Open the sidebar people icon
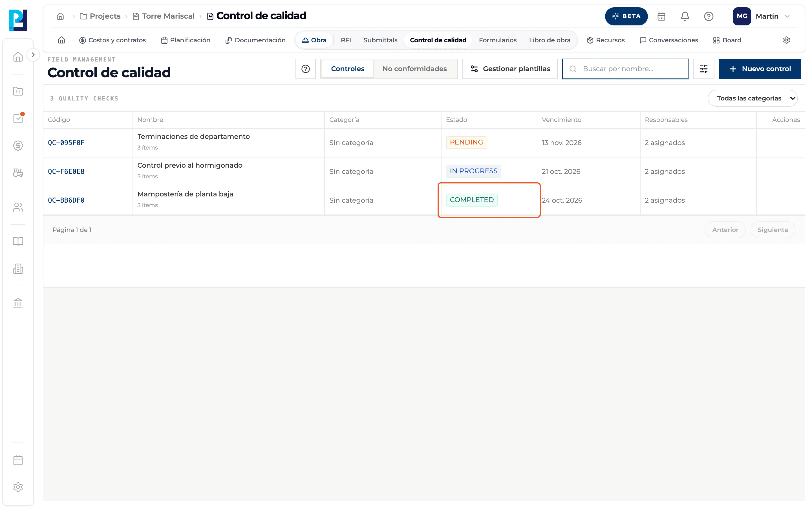 [x=18, y=207]
